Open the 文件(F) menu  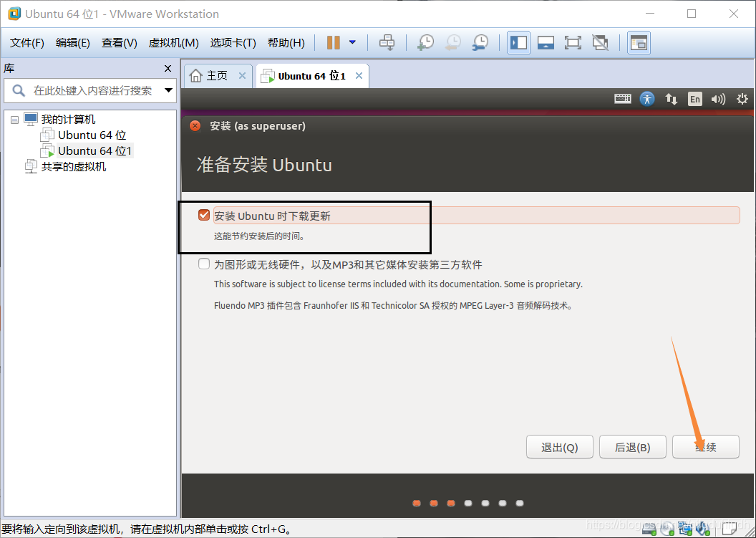point(27,43)
